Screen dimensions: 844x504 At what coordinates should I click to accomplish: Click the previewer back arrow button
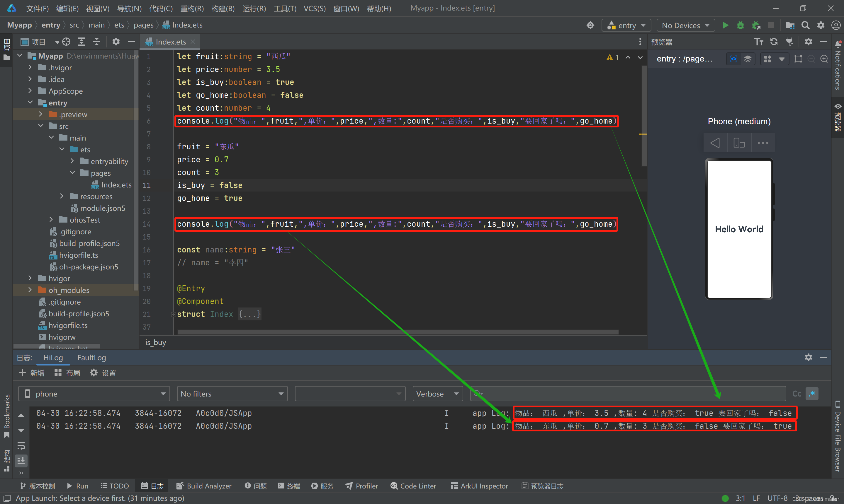click(x=715, y=143)
